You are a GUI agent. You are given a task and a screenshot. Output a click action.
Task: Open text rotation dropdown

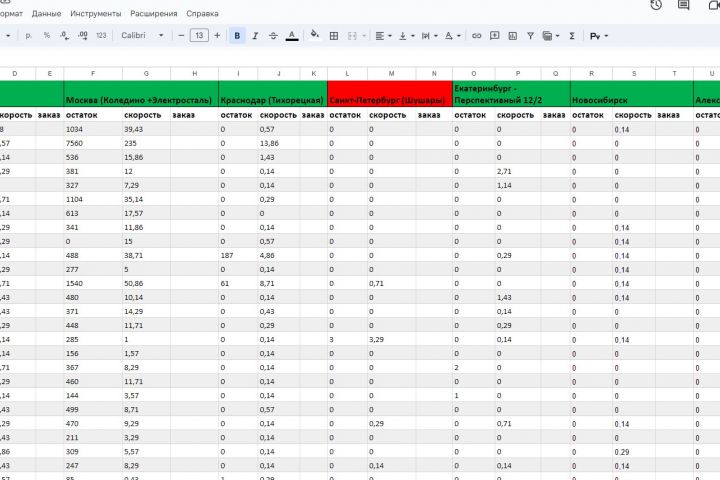pos(452,35)
